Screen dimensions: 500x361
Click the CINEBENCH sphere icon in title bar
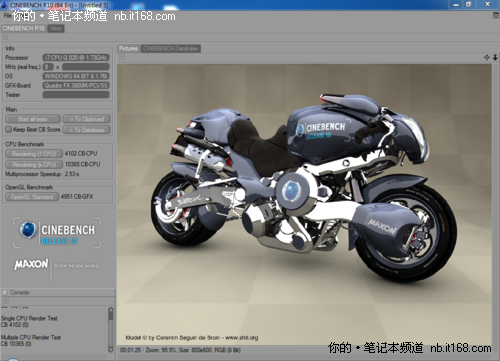[x=4, y=5]
